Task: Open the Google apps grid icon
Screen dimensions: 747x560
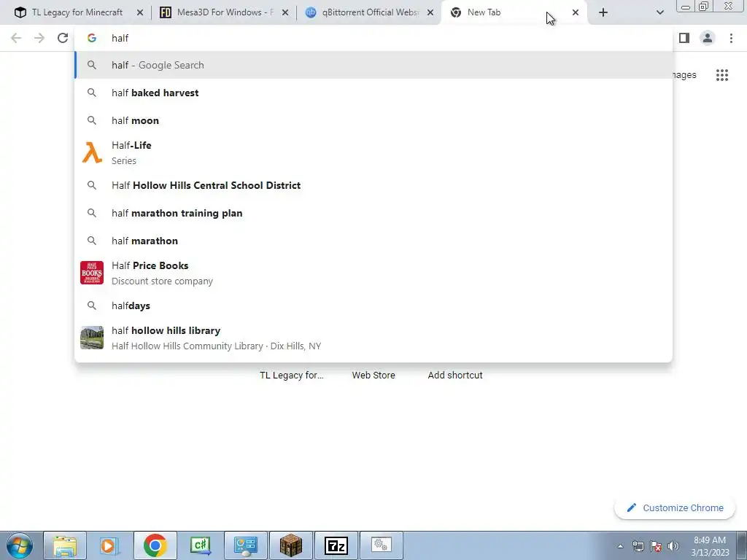Action: coord(721,75)
